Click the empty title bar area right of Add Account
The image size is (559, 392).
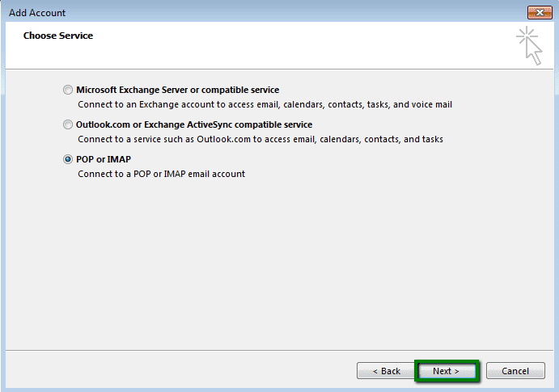click(283, 13)
